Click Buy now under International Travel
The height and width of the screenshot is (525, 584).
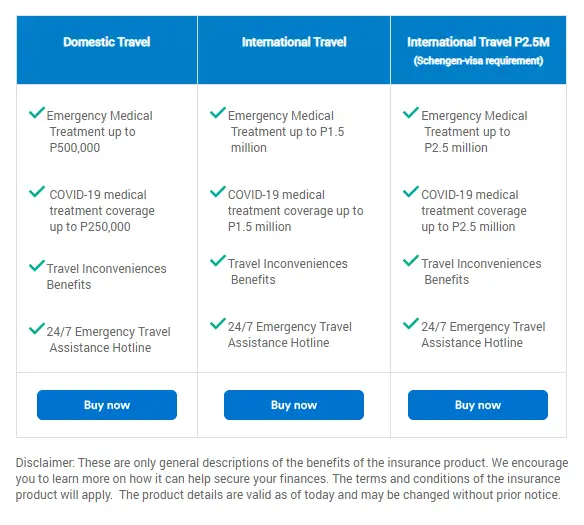pos(294,405)
